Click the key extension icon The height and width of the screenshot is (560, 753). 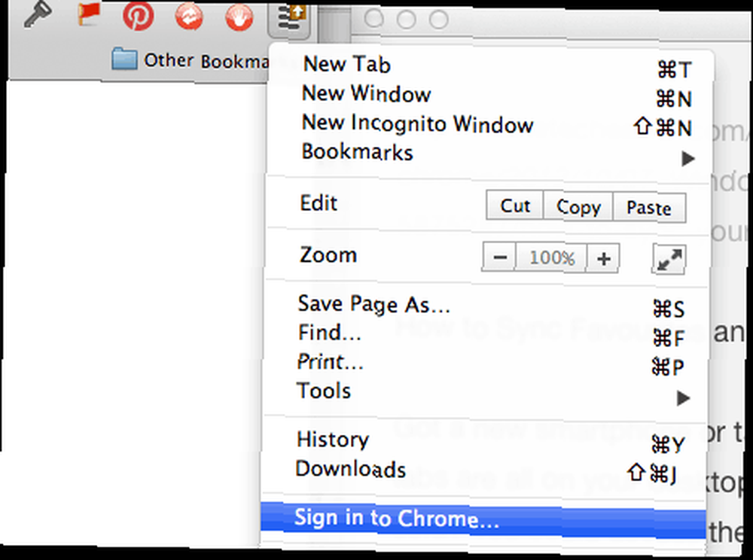tap(38, 15)
